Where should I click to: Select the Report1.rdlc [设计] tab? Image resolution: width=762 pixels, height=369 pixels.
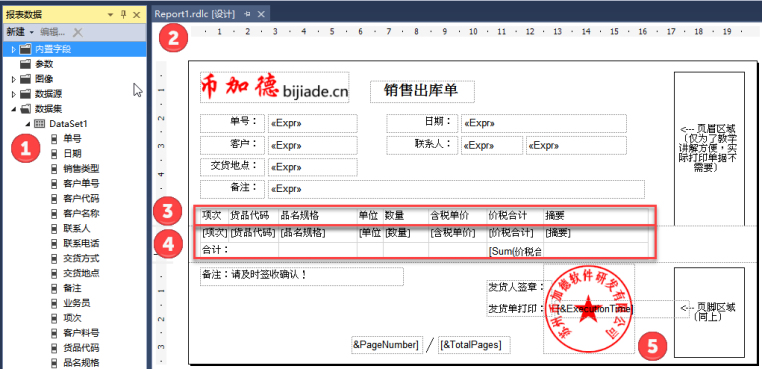194,14
